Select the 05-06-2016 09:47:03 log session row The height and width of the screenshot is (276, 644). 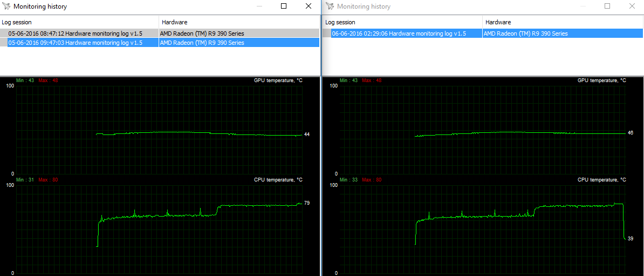pyautogui.click(x=160, y=42)
